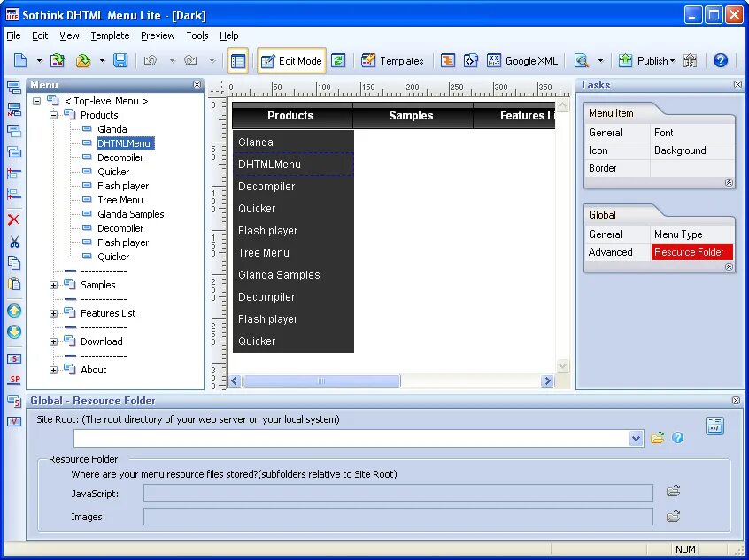Expand the Features List tree node
Screen dimensions: 749x560
click(x=53, y=314)
